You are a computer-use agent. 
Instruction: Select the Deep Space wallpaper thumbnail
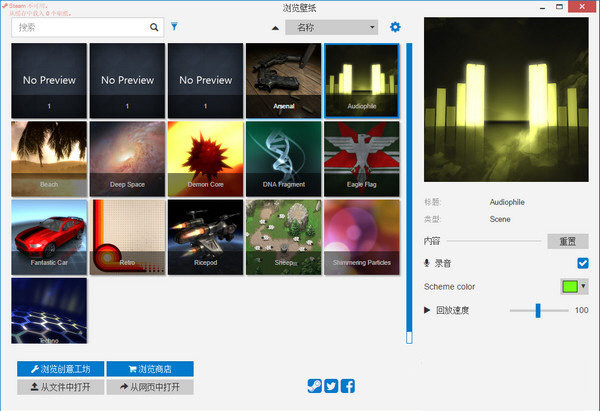pyautogui.click(x=127, y=159)
